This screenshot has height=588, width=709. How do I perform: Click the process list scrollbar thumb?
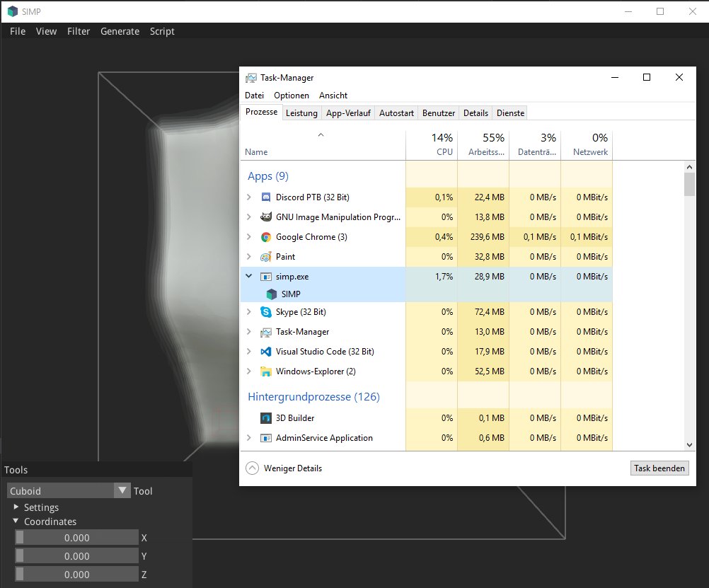click(x=690, y=185)
